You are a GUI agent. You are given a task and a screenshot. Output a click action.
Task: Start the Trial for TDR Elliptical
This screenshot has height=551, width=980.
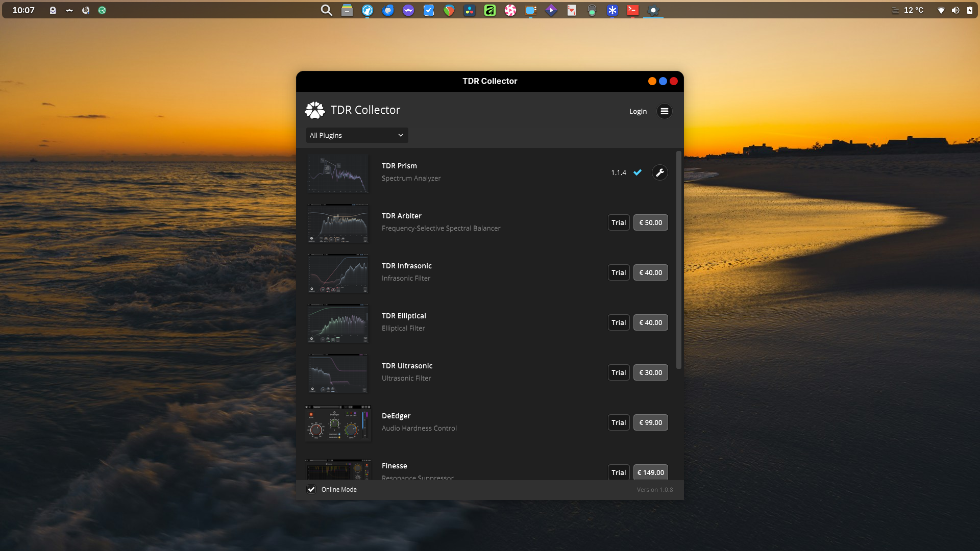click(x=619, y=322)
